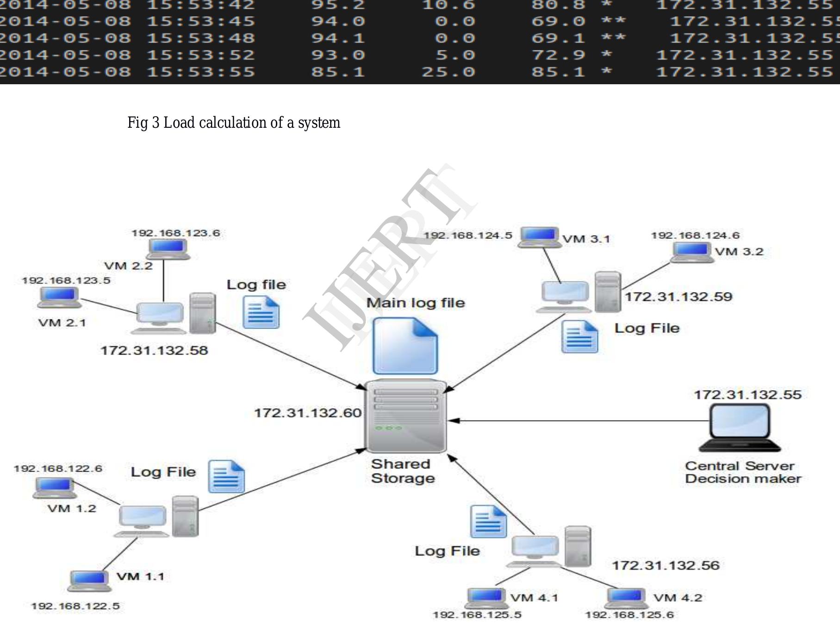Click the IP label 172.31.132.60
Image resolution: width=840 pixels, height=642 pixels.
pyautogui.click(x=308, y=412)
